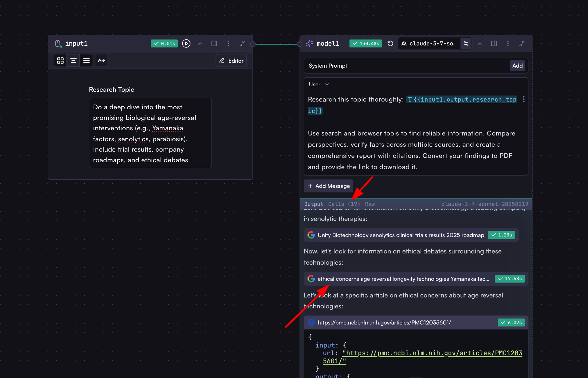Click claude-3-7-sonnet-20250219 model label
Viewport: 588px width, 378px height.
click(x=485, y=204)
